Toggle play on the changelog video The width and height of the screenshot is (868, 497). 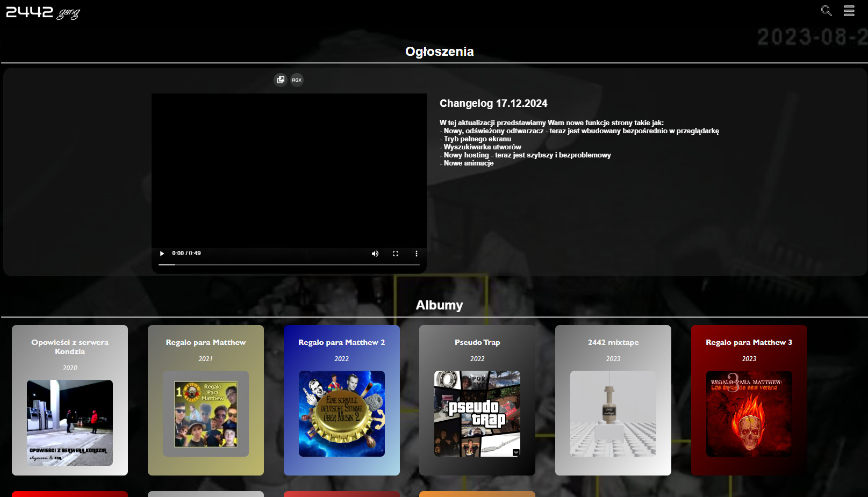(162, 253)
